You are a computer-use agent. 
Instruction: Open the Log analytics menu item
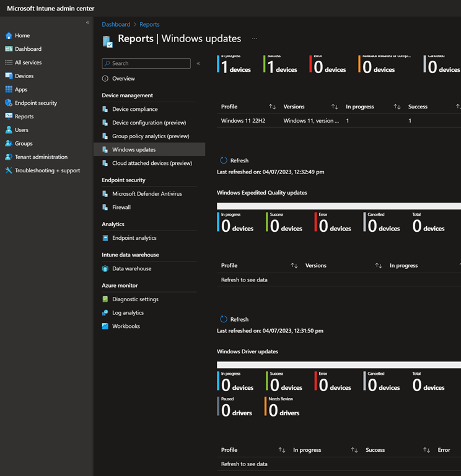point(128,313)
